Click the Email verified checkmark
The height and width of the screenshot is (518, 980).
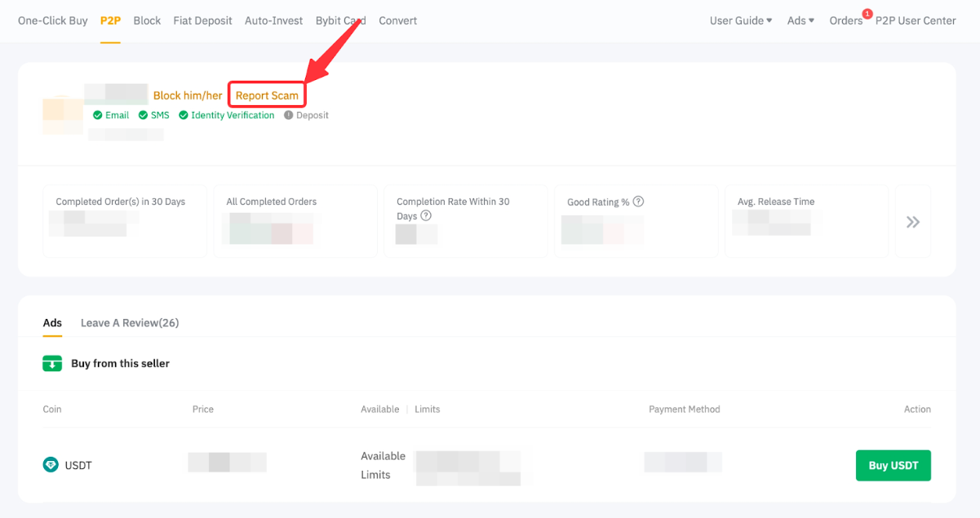tap(98, 116)
